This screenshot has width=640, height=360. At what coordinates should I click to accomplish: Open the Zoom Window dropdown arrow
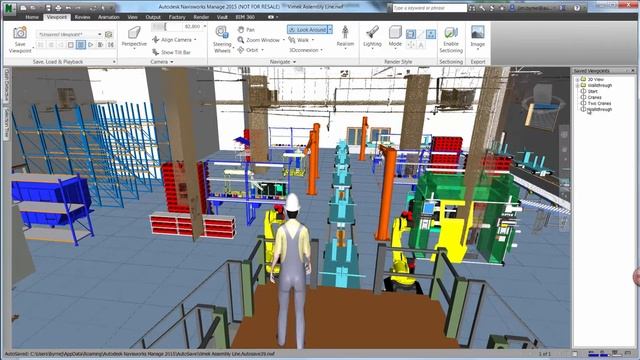point(283,40)
